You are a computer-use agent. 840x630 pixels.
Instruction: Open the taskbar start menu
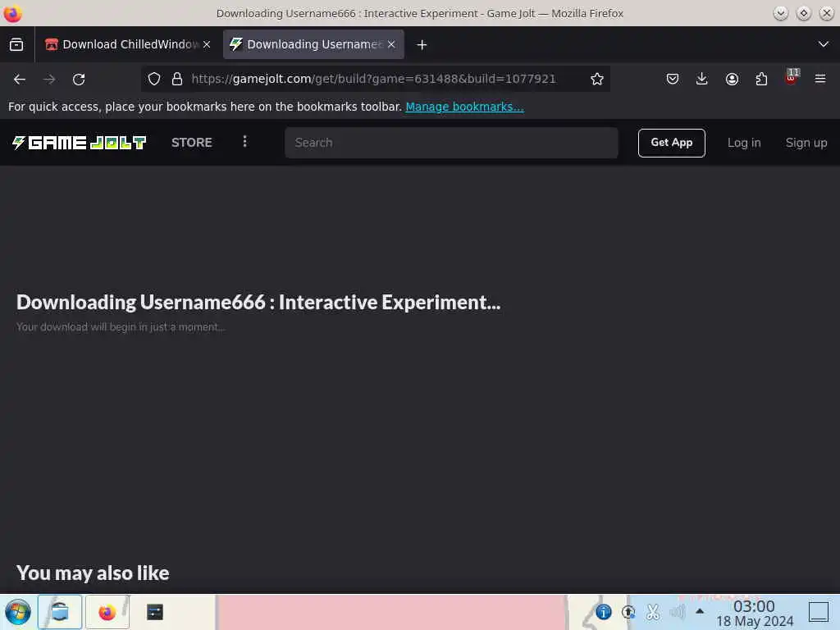point(18,612)
